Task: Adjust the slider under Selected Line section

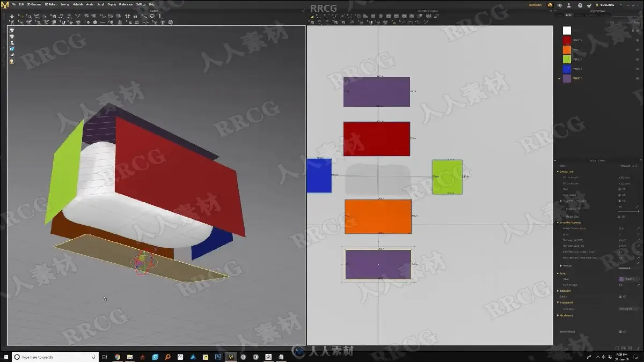Action: (x=629, y=211)
